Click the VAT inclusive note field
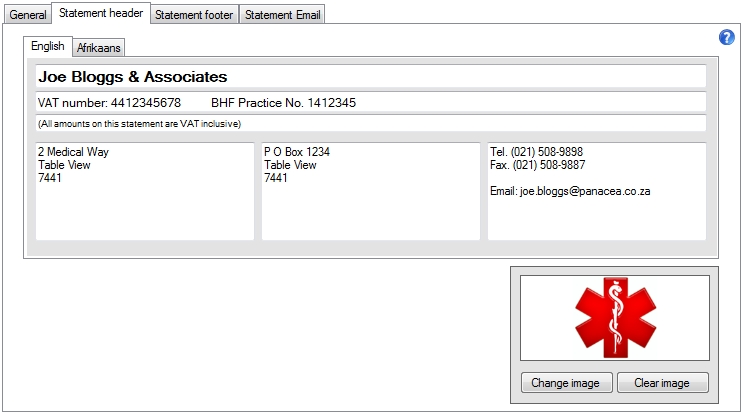743x414 pixels. pyautogui.click(x=139, y=124)
